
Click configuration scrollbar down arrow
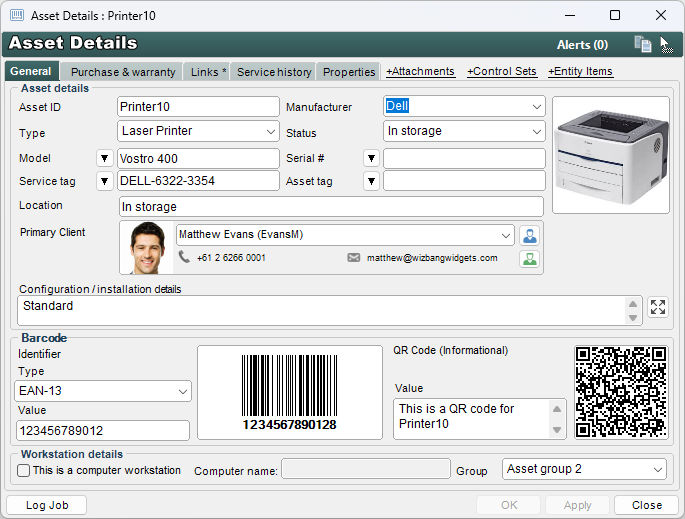coord(633,318)
